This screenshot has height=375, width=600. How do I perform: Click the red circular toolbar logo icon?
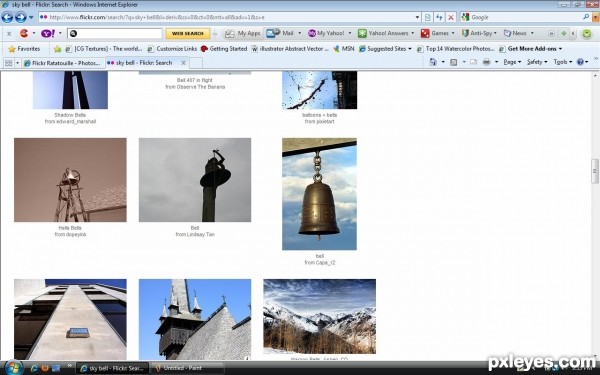24,33
